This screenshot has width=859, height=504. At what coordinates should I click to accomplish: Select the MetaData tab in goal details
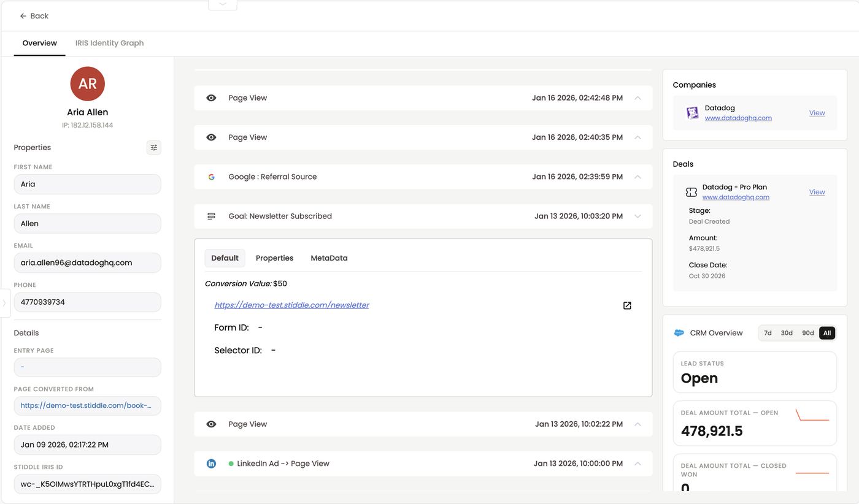(x=329, y=258)
